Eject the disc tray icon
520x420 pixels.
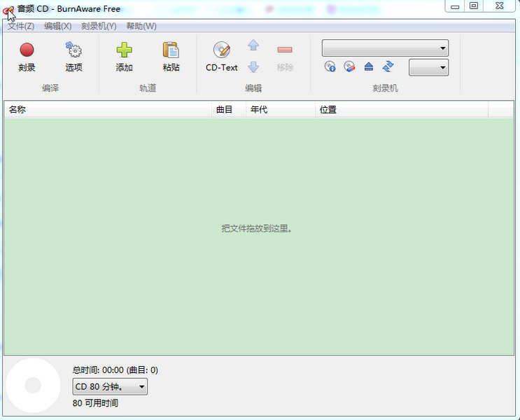coord(369,66)
